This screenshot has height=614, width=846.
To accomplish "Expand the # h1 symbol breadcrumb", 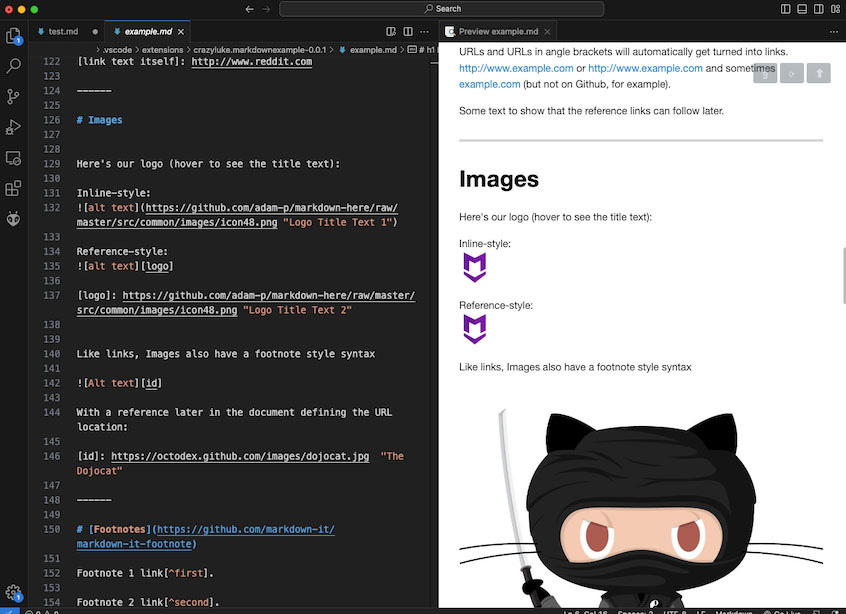I will pyautogui.click(x=421, y=50).
